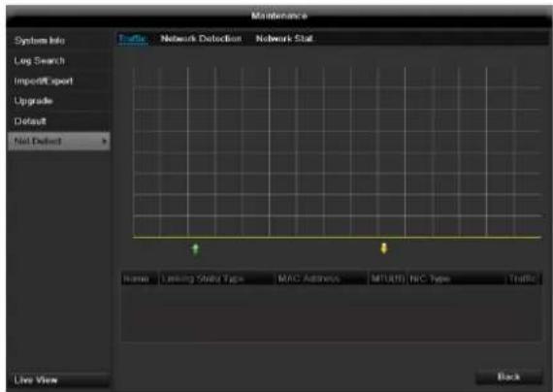553x392 pixels.
Task: Open System Info in the sidebar
Action: [58, 41]
